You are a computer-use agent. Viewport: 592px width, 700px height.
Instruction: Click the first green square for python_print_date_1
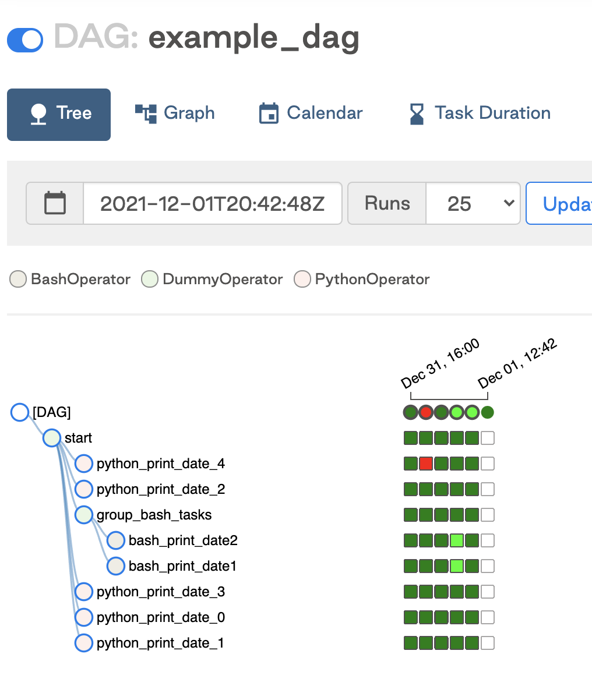(x=411, y=643)
